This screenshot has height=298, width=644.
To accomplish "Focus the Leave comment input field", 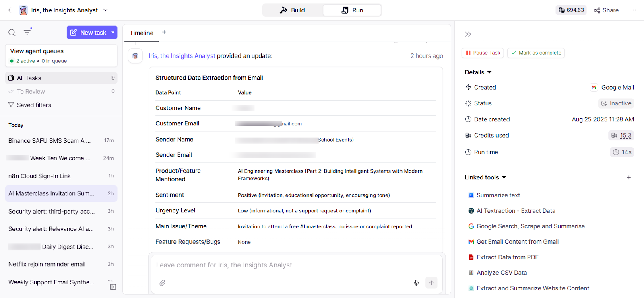I will point(297,265).
